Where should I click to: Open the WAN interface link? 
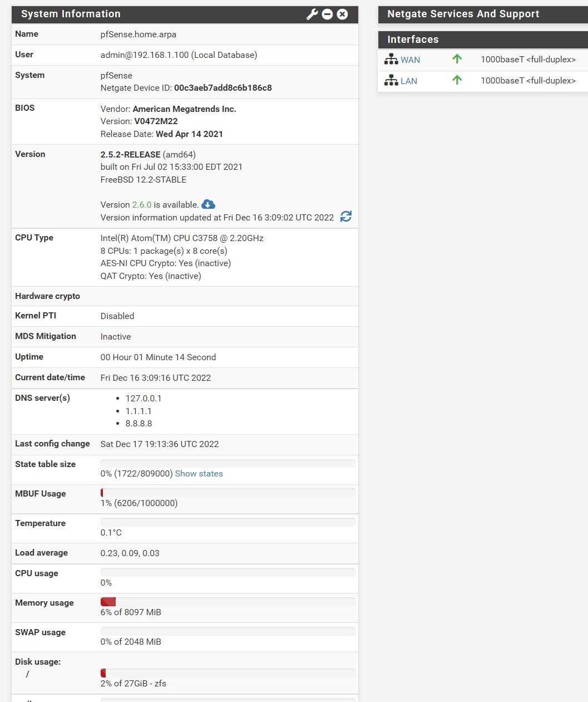click(411, 60)
